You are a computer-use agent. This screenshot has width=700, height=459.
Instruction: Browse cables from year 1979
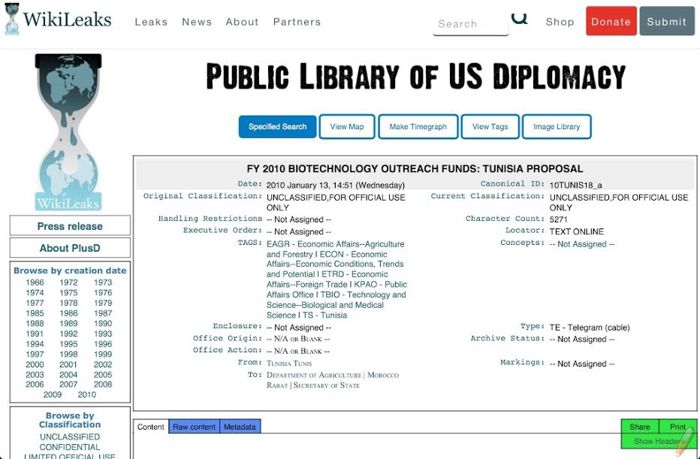[x=103, y=303]
